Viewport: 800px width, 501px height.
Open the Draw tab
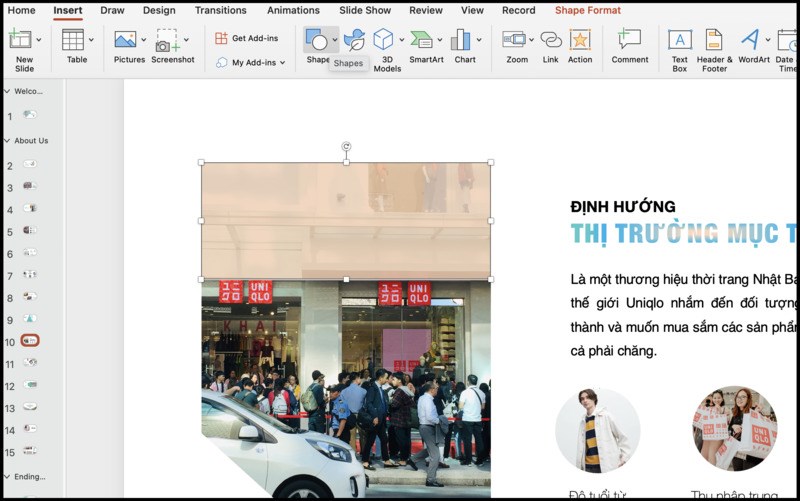[112, 10]
